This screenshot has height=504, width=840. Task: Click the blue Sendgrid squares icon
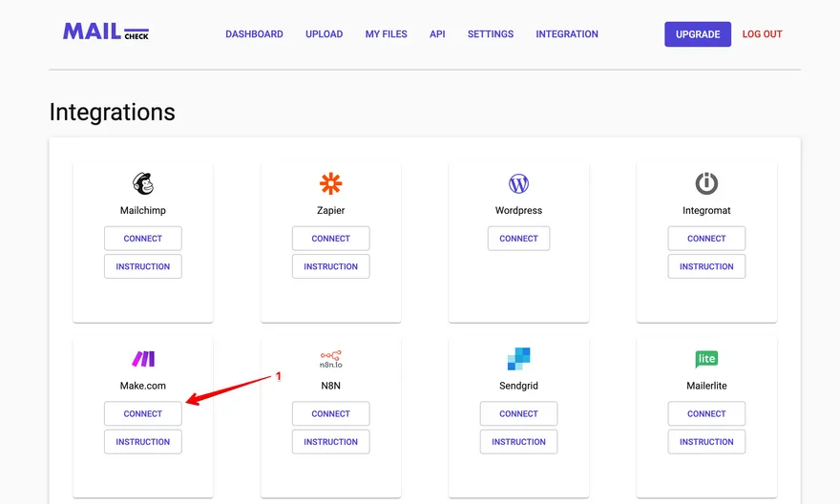click(518, 359)
